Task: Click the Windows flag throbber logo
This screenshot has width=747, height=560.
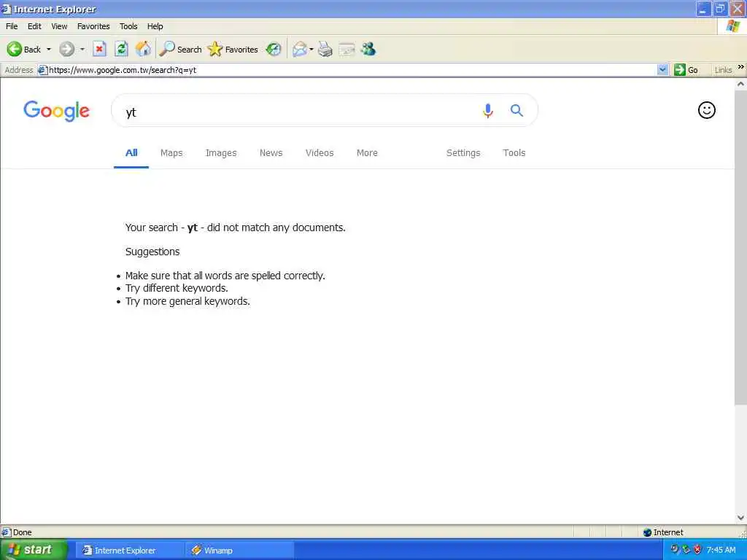Action: pyautogui.click(x=732, y=26)
